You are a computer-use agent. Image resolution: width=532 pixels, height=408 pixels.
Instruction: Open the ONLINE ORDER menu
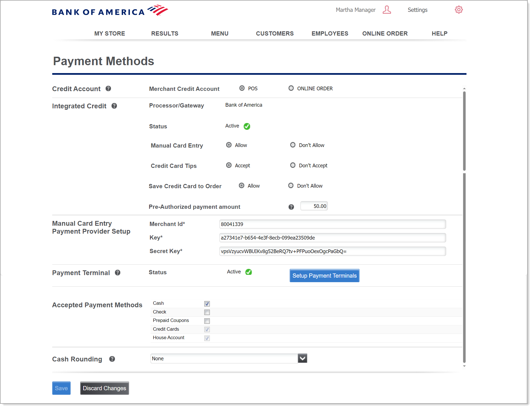(385, 34)
